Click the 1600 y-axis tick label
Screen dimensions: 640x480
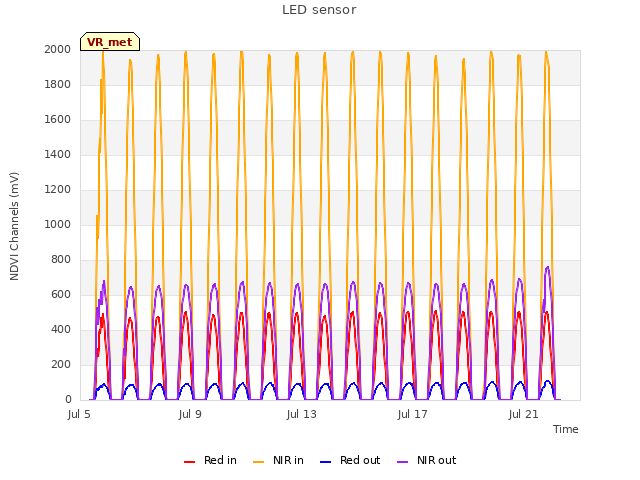pos(58,120)
